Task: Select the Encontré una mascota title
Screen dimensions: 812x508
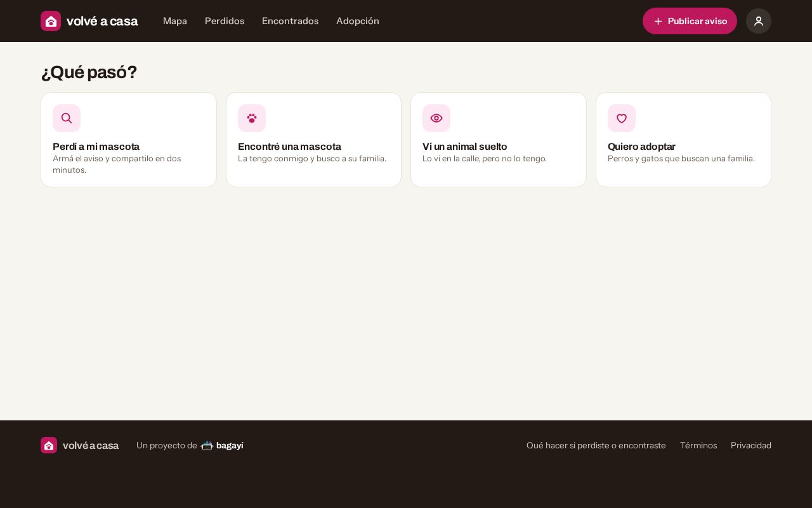Action: (289, 147)
